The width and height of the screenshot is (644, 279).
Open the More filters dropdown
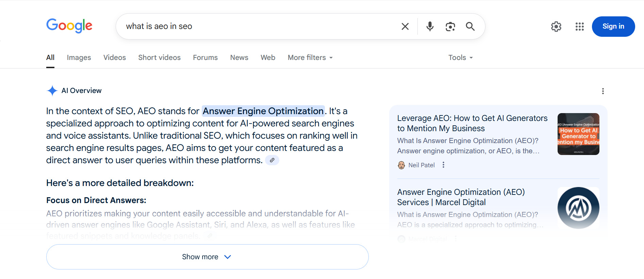click(x=310, y=58)
